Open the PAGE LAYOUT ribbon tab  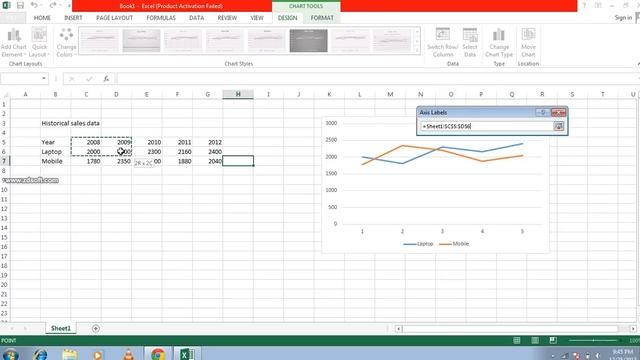coord(114,18)
